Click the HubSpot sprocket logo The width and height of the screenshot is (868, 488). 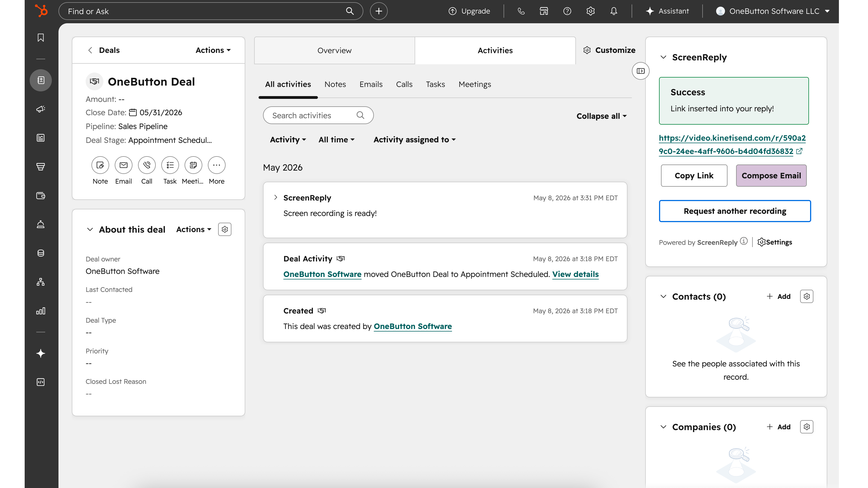[x=41, y=11]
